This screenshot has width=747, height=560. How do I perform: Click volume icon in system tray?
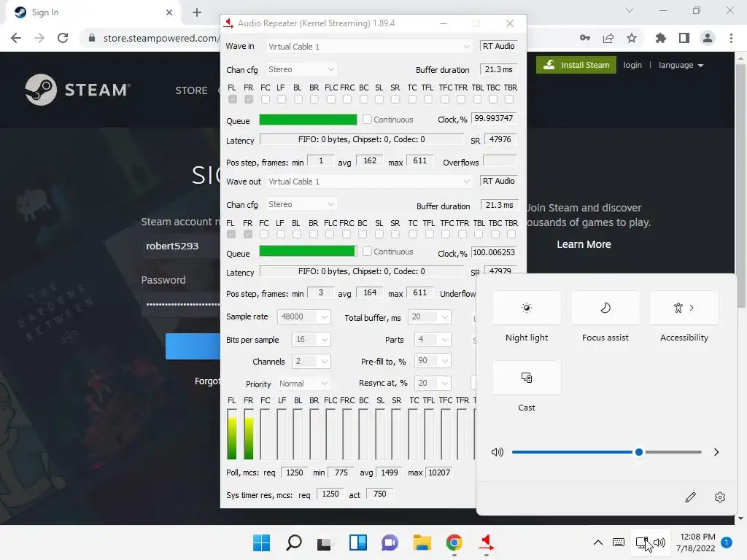(x=659, y=542)
